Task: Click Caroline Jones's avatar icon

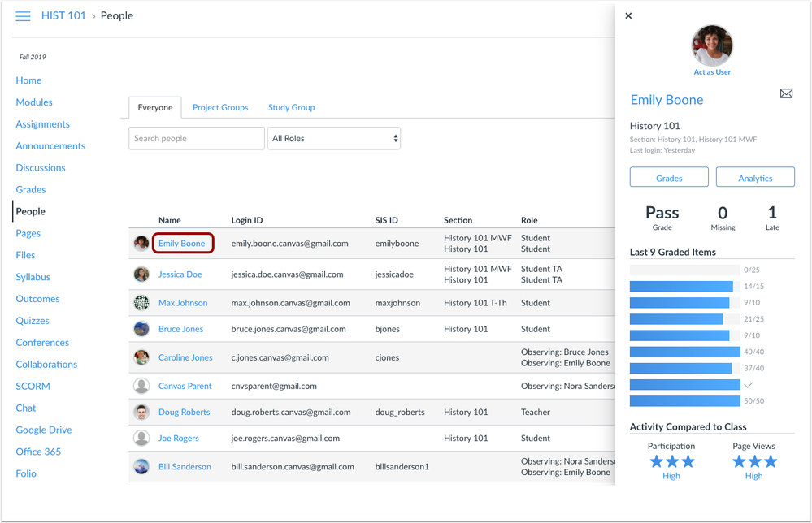Action: tap(141, 357)
